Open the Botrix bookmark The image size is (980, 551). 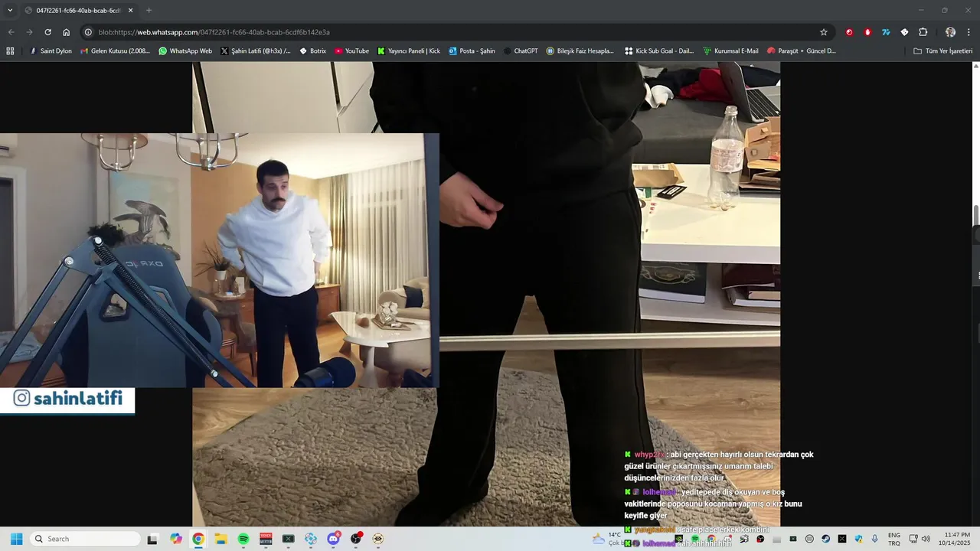pyautogui.click(x=312, y=51)
